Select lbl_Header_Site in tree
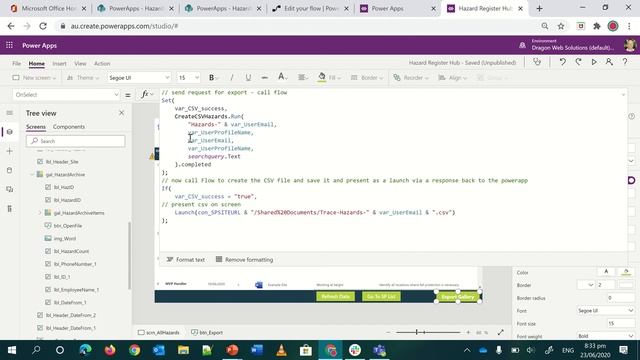This screenshot has height=360, width=640. 62,162
